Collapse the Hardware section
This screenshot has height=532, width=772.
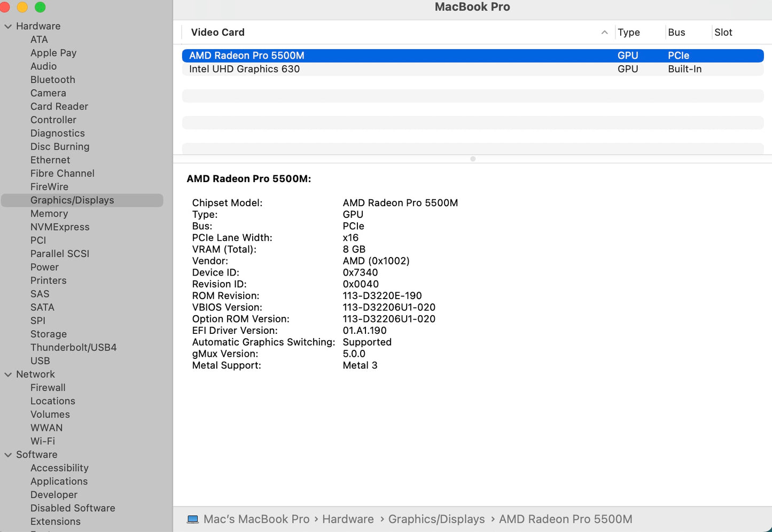(7, 26)
